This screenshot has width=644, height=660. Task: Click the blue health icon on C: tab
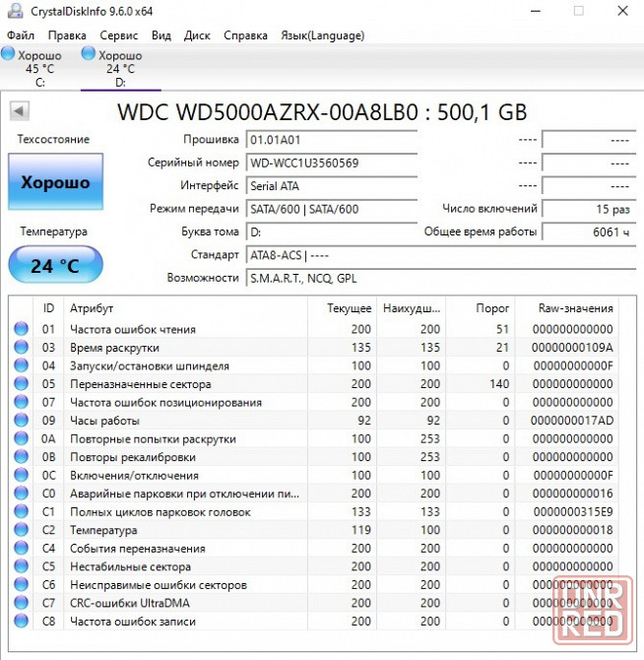point(8,54)
